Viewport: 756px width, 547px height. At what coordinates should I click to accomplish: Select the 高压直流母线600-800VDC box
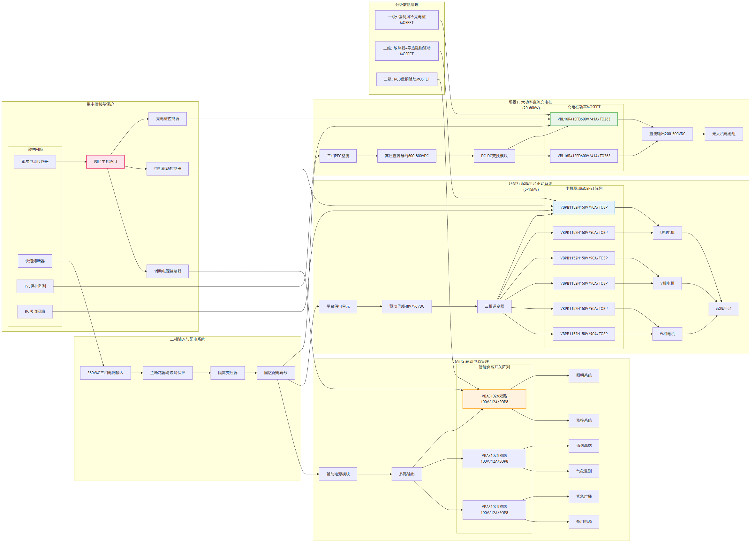click(407, 156)
